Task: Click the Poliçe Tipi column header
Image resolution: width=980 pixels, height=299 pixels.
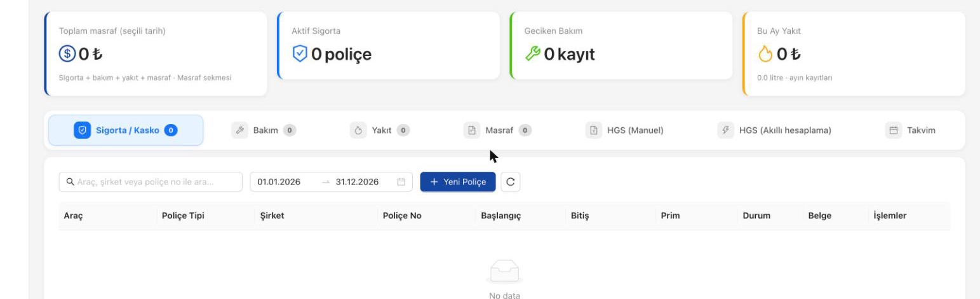Action: tap(184, 216)
